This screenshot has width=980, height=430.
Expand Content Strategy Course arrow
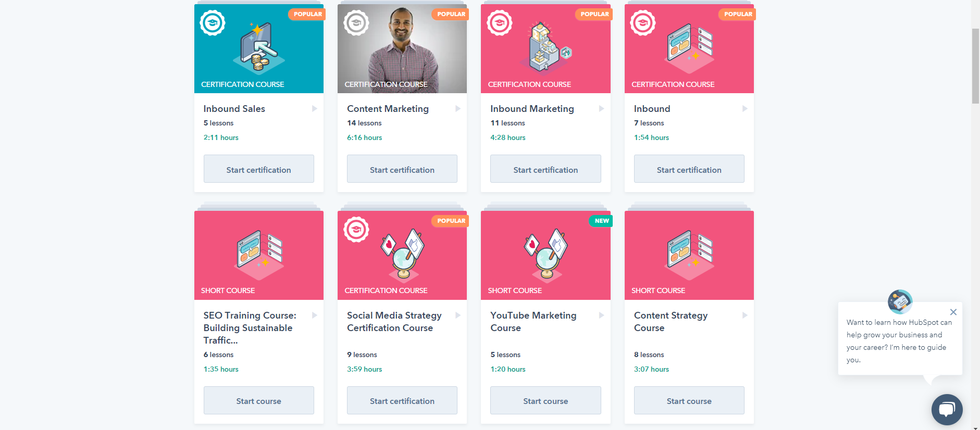(x=745, y=315)
